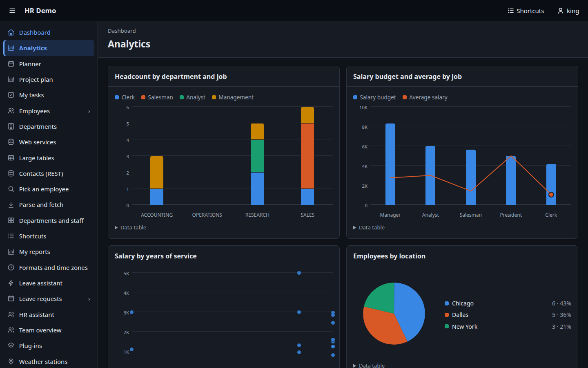Image resolution: width=588 pixels, height=368 pixels.
Task: Click the Chicago color swatch in legend
Action: coord(447,303)
